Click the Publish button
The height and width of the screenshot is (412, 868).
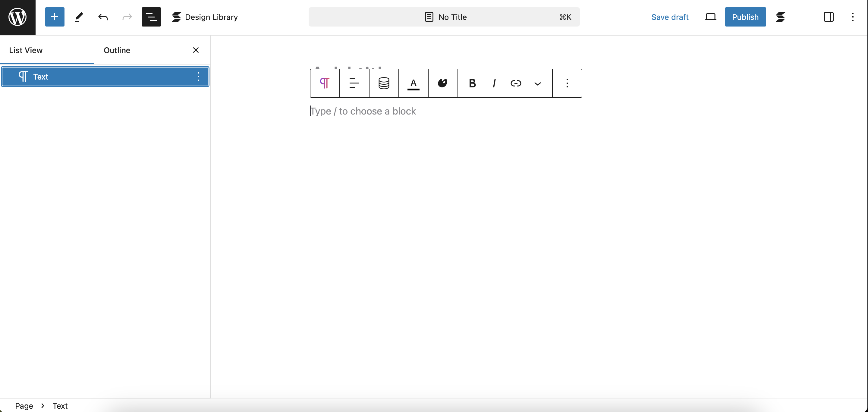click(x=745, y=17)
